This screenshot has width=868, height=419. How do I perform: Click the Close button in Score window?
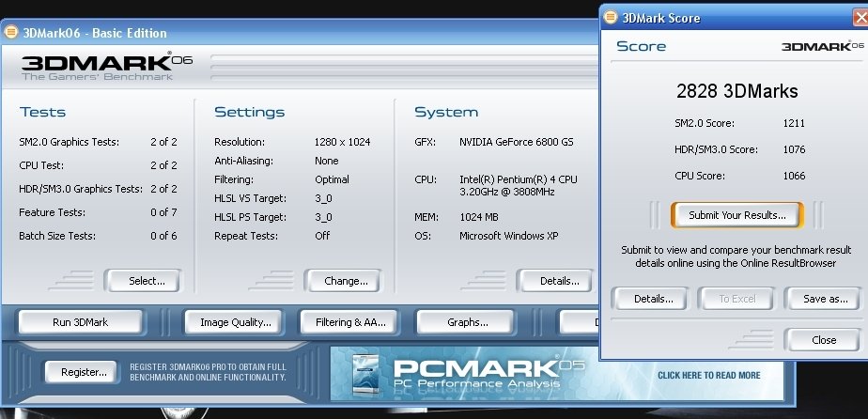point(824,340)
